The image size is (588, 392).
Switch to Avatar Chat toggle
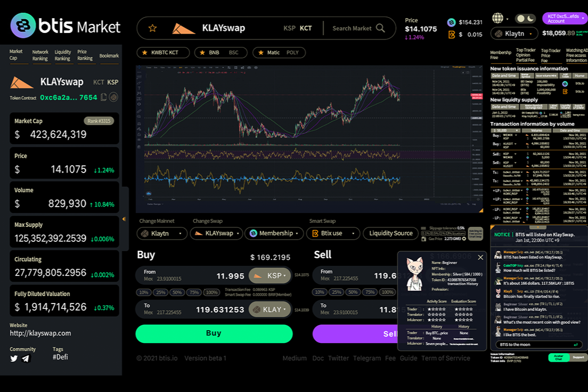(559, 357)
